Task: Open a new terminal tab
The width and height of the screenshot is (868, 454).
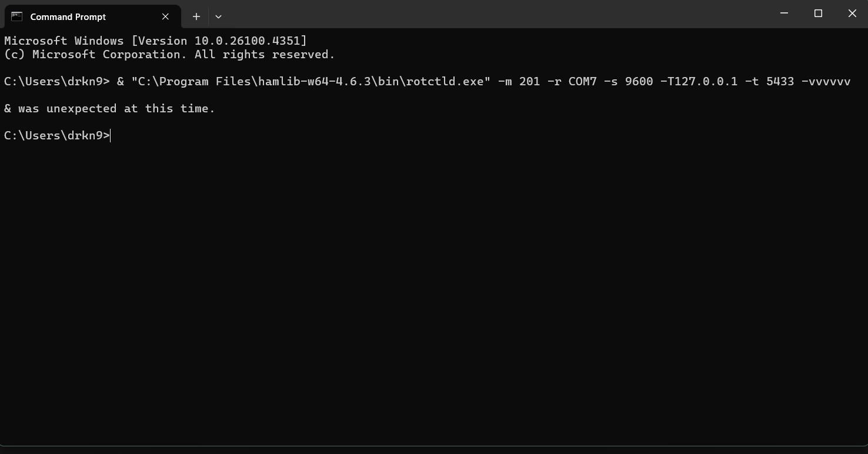Action: pyautogui.click(x=196, y=16)
